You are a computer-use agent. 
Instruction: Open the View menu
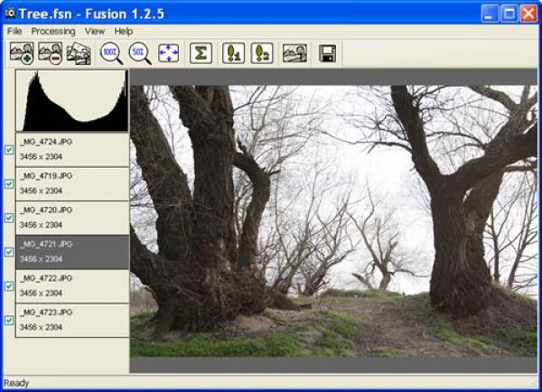(95, 31)
